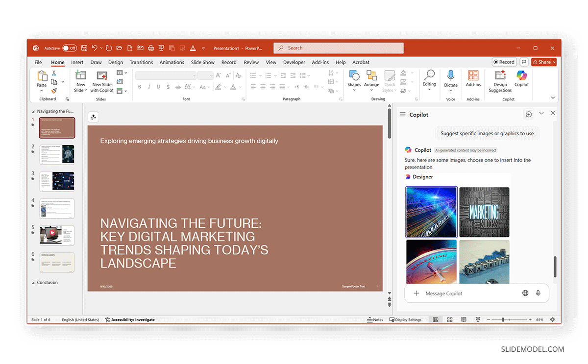This screenshot has width=588, height=364.
Task: Expand the Share button dropdown
Action: point(554,62)
